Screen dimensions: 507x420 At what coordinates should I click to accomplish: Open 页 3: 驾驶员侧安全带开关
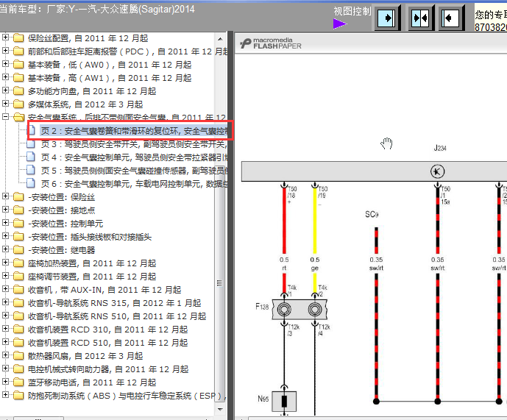coord(134,144)
